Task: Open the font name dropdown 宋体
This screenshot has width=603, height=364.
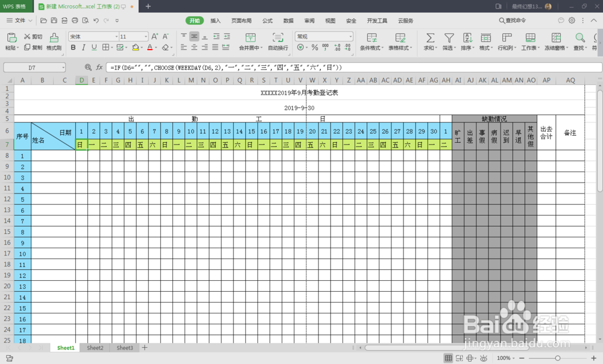Action: [x=116, y=37]
